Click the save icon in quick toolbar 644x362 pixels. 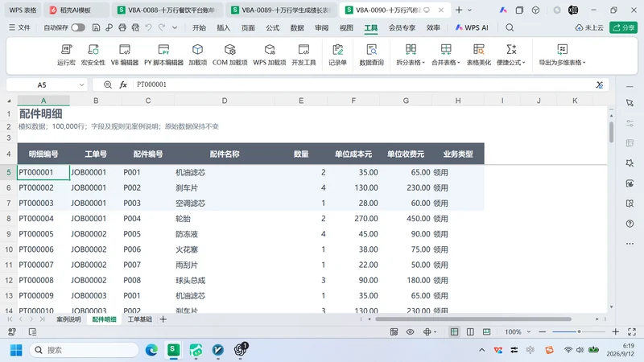96,27
